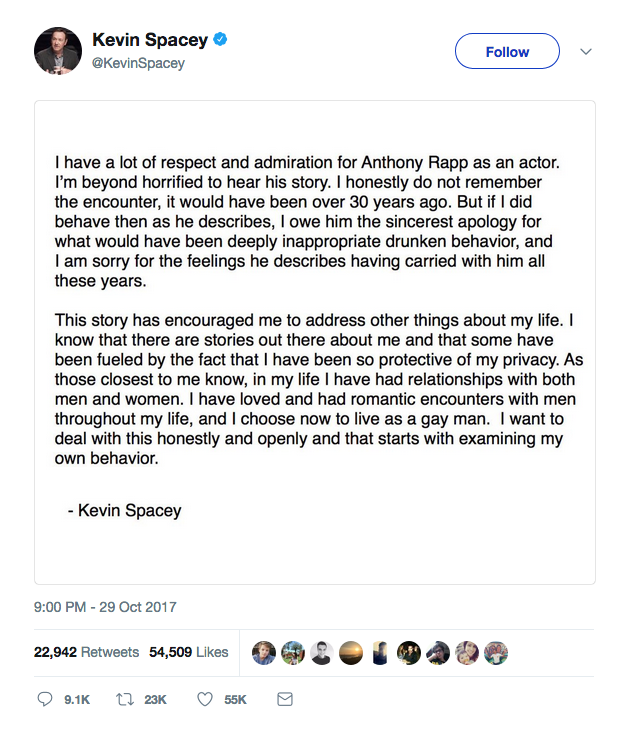Screen dimensions: 632x730
Task: View the 22,942 Retweets list
Action: click(x=86, y=652)
